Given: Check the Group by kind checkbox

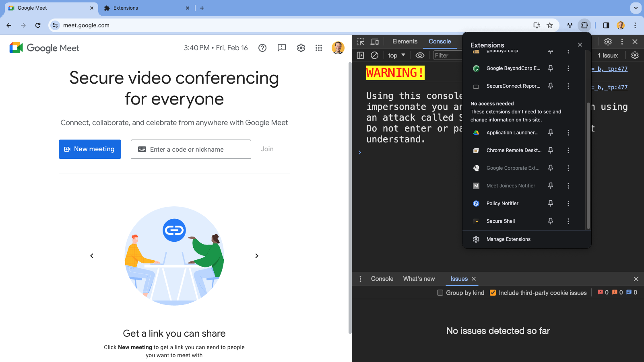Looking at the screenshot, I should [x=440, y=293].
